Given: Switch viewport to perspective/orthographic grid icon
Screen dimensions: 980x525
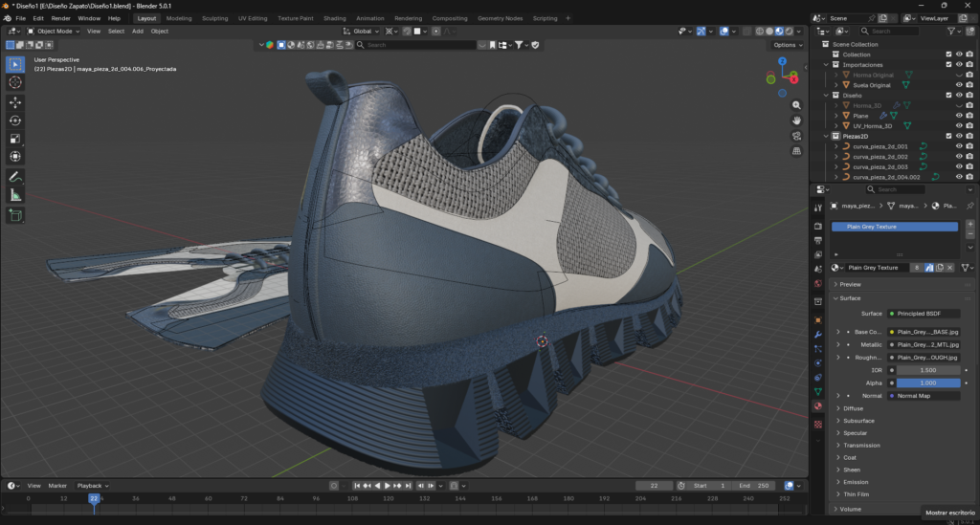Looking at the screenshot, I should point(796,151).
